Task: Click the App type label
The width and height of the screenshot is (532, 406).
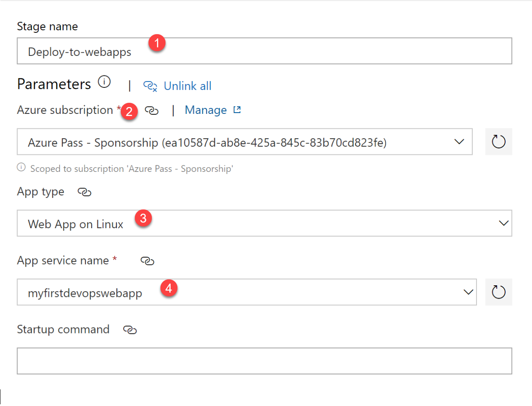Action: [41, 192]
